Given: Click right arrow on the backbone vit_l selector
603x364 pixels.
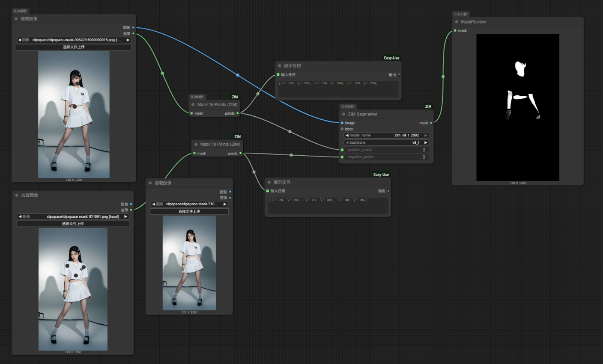Looking at the screenshot, I should click(x=426, y=142).
